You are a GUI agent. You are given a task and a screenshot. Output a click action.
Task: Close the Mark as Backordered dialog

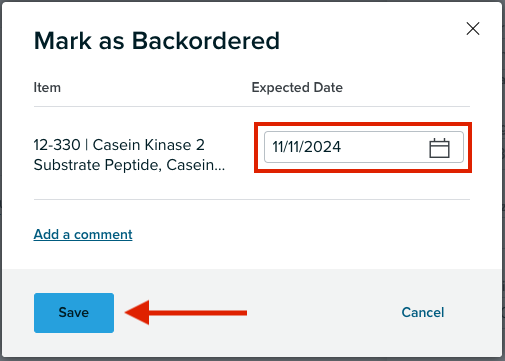(x=473, y=29)
